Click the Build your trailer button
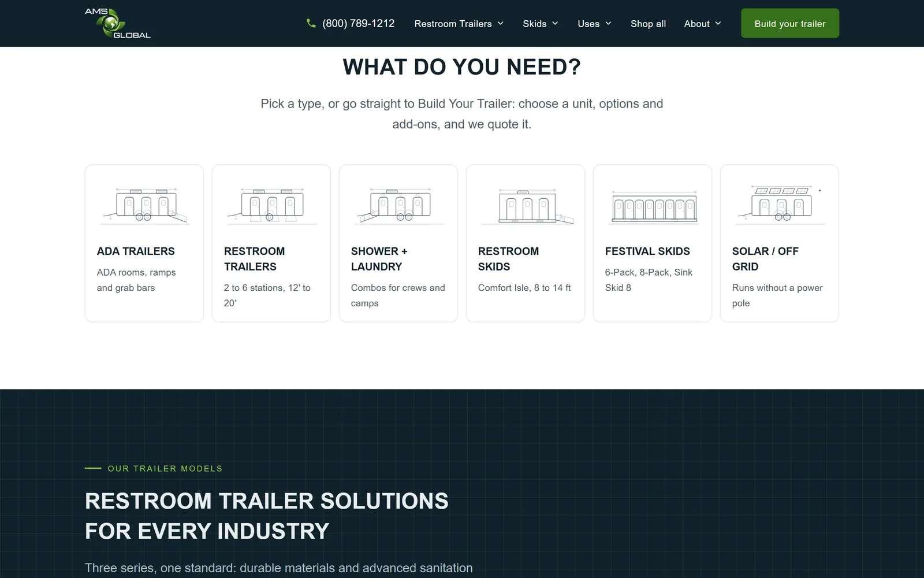Screen dimensions: 924x578 790,23
